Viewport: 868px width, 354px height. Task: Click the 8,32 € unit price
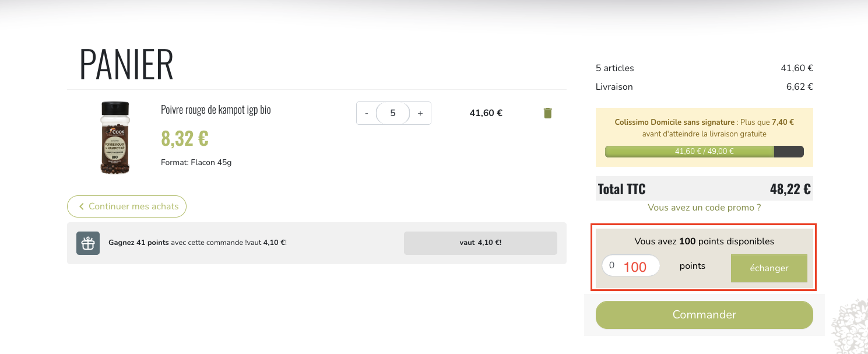[x=185, y=139]
